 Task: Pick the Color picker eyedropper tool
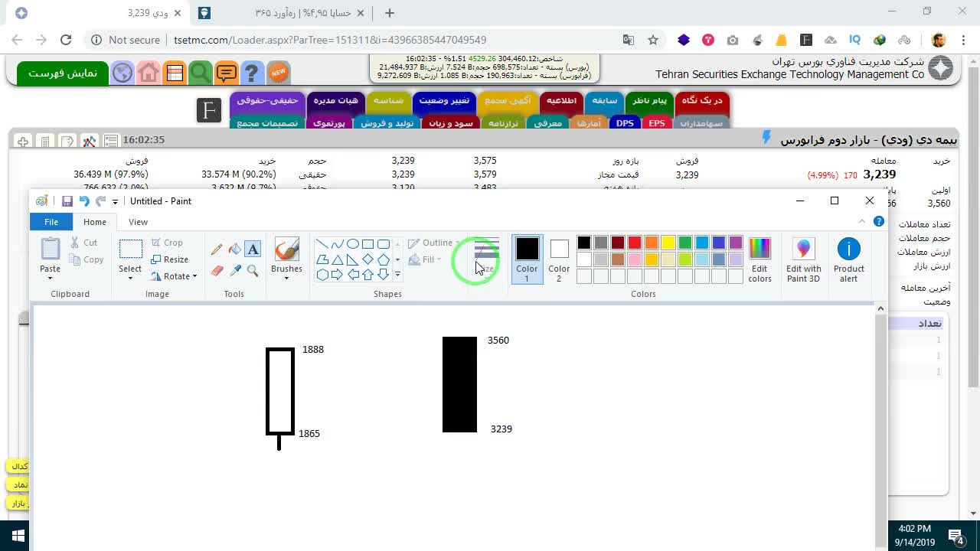(x=235, y=270)
